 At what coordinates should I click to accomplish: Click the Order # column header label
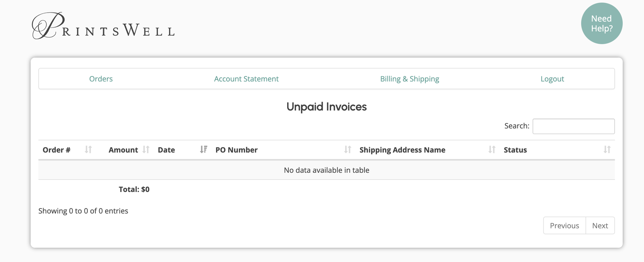pos(57,150)
